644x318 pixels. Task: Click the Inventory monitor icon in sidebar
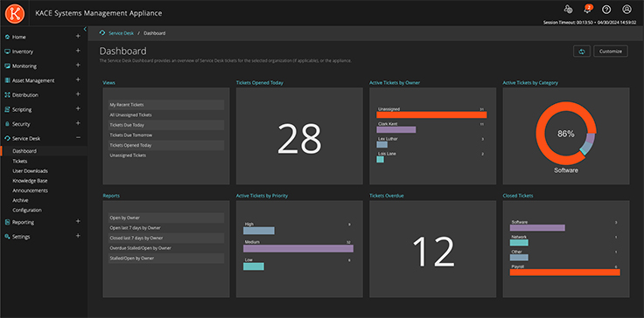pos(7,52)
